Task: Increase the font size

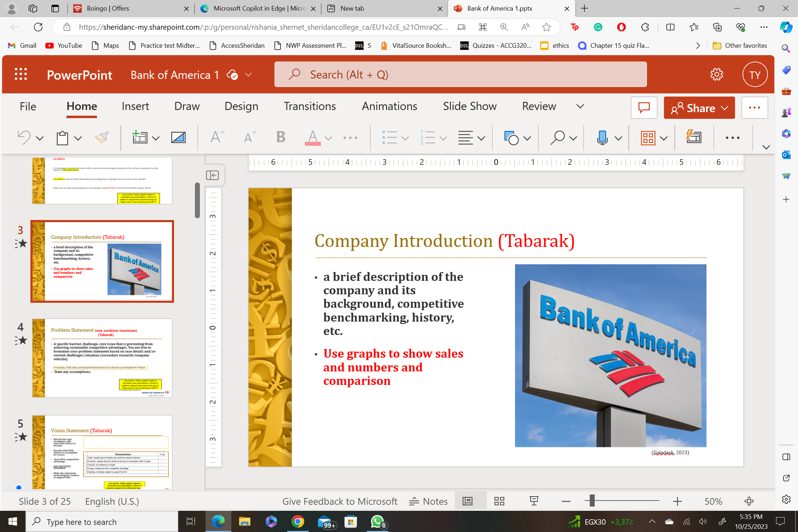Action: 217,137
